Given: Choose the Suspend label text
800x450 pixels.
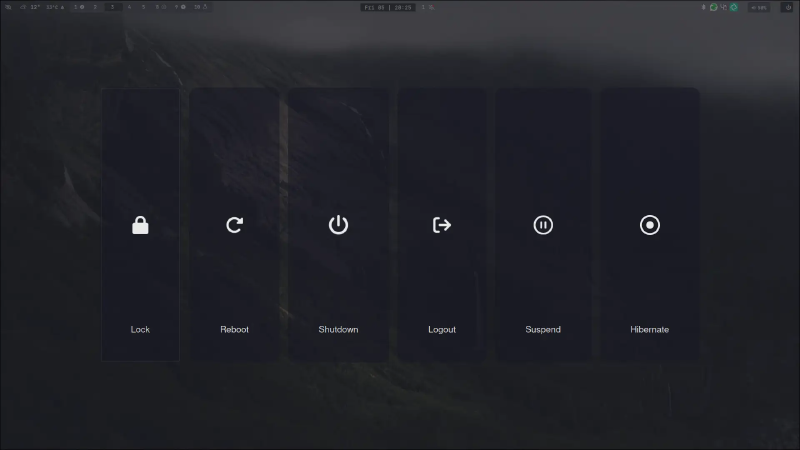Looking at the screenshot, I should click(x=543, y=330).
